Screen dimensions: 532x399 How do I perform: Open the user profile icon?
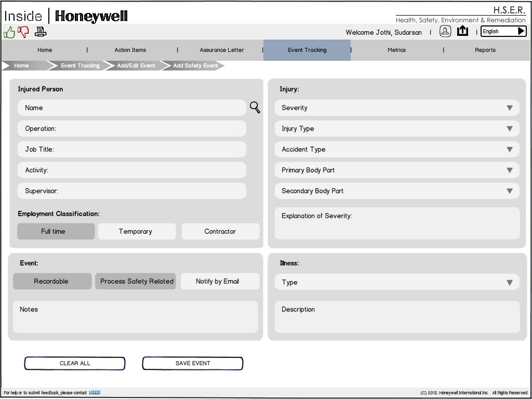coord(445,32)
